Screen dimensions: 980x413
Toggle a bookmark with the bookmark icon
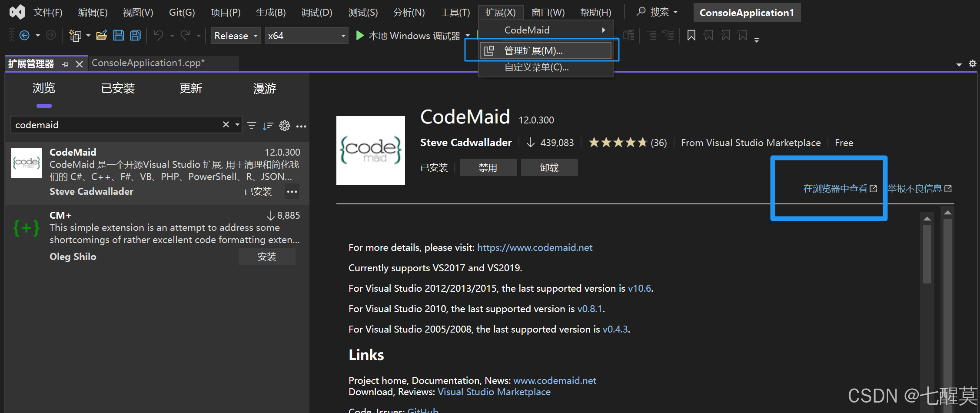click(x=691, y=35)
